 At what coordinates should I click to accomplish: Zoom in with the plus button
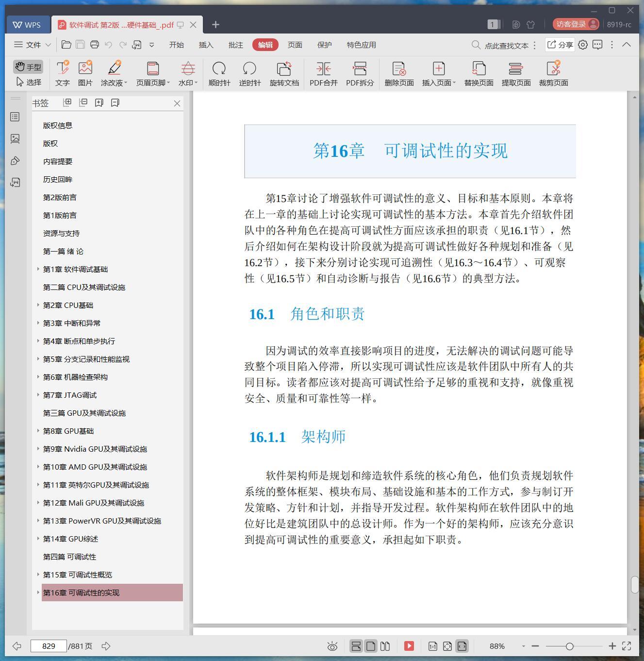point(612,646)
